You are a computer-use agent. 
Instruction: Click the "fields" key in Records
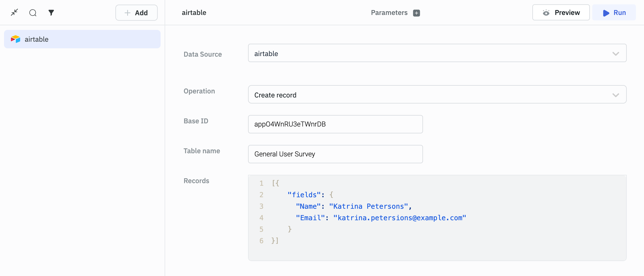point(304,195)
